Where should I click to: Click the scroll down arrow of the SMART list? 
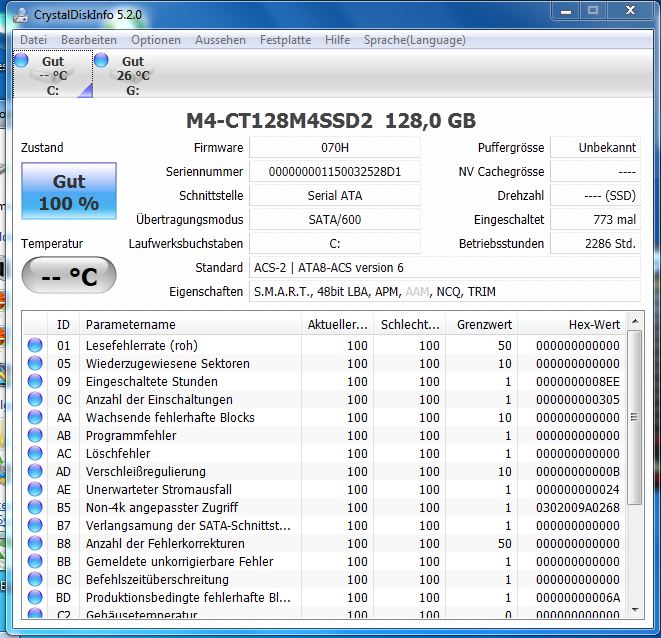[634, 610]
